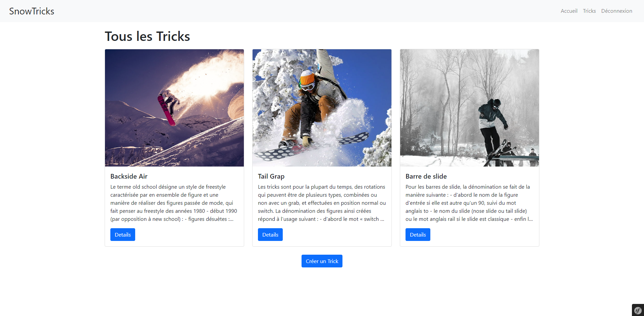Click the Backside Air card title
Screen dimensions: 644x316
129,176
